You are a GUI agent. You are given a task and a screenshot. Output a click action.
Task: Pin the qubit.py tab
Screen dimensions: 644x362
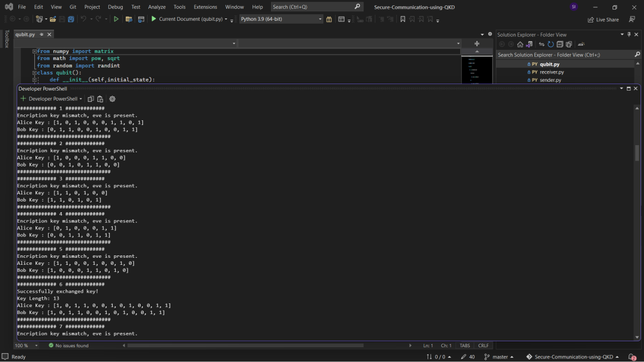point(42,34)
